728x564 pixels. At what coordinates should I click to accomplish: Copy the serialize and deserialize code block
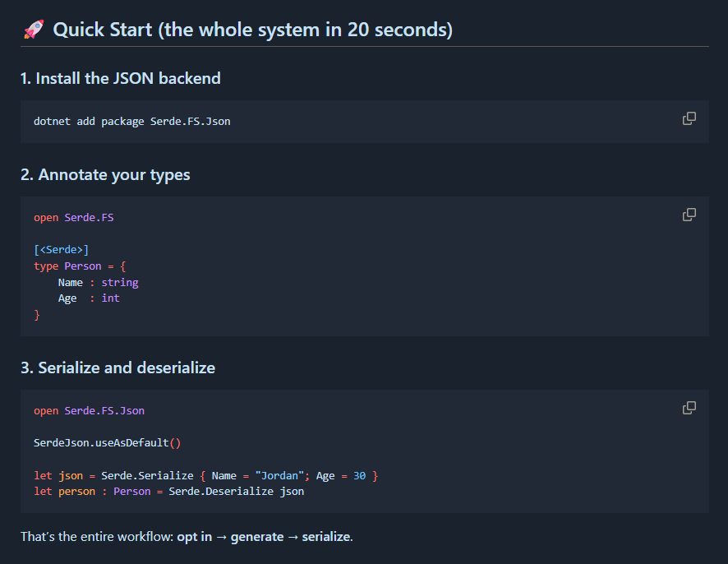pyautogui.click(x=689, y=408)
